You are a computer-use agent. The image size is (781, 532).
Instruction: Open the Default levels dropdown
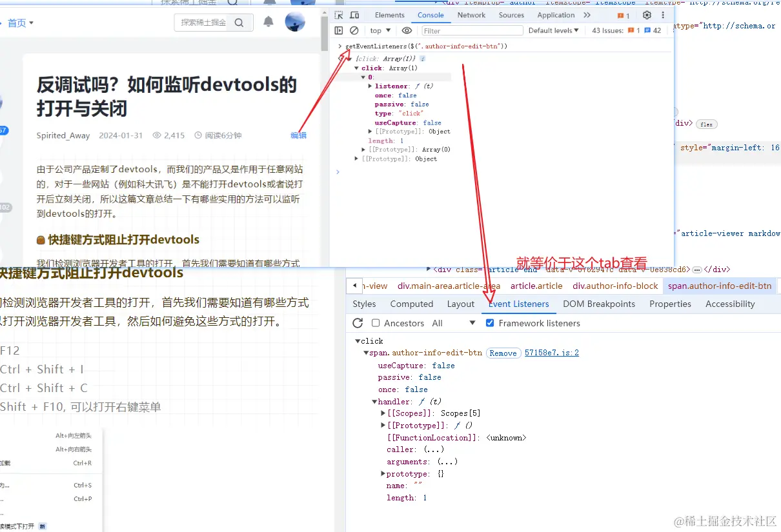click(553, 30)
